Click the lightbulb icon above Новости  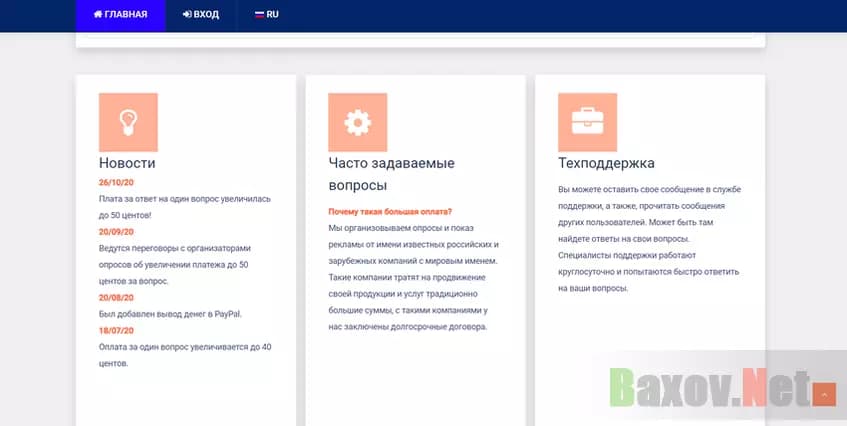coord(128,122)
